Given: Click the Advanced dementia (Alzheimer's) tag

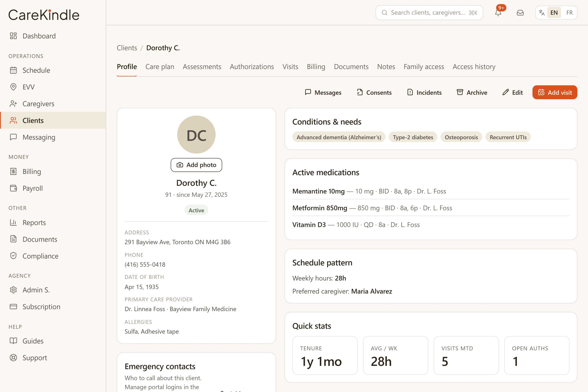Looking at the screenshot, I should (x=339, y=137).
